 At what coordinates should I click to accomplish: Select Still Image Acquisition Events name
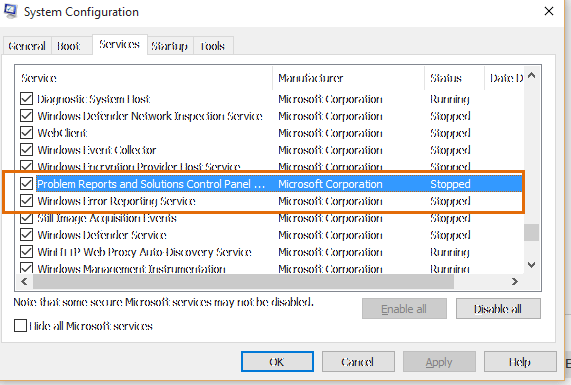point(107,218)
